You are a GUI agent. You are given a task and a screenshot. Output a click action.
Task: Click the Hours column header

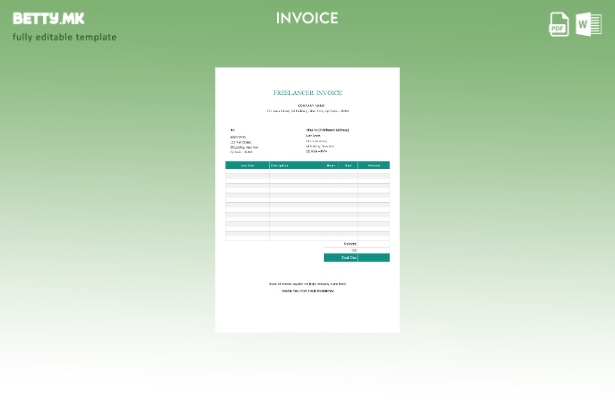click(331, 165)
